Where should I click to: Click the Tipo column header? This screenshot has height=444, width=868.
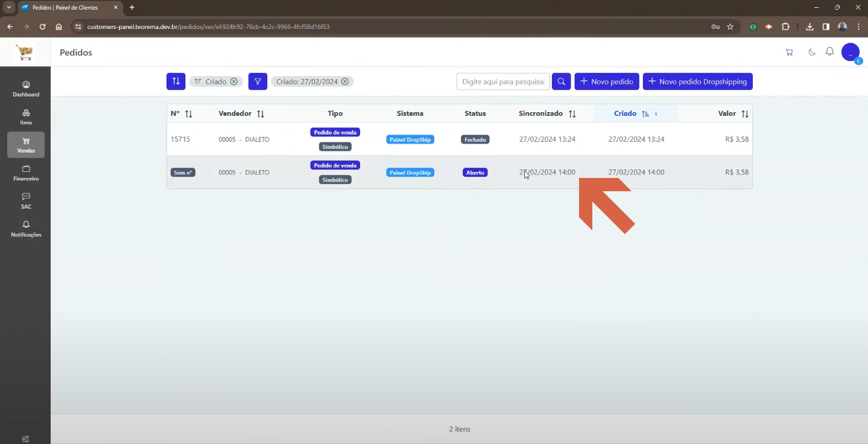point(335,113)
